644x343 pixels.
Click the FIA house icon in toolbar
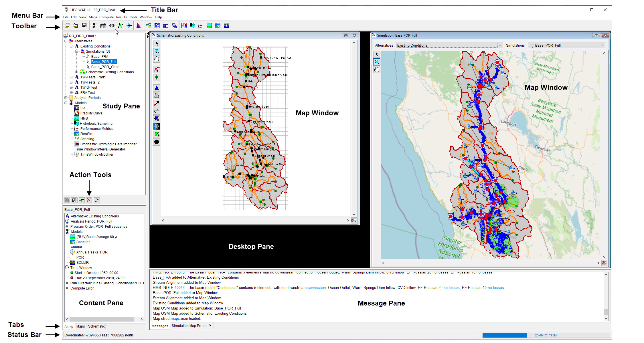click(x=226, y=26)
